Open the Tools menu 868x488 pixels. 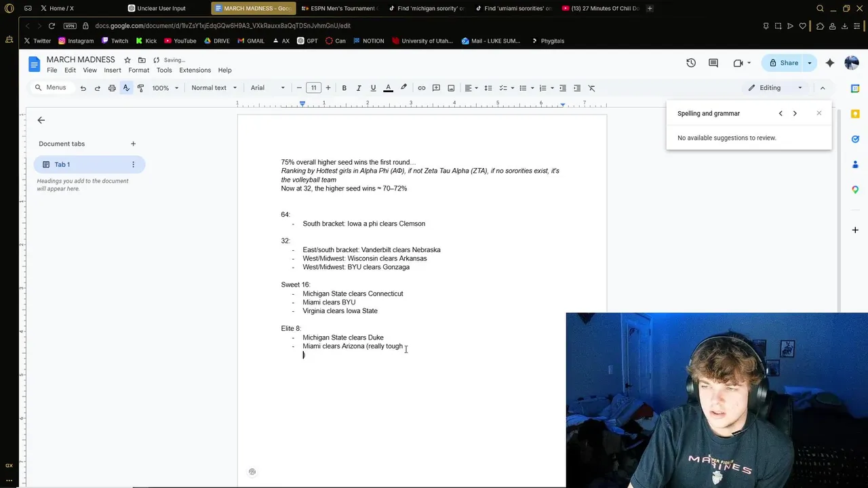[164, 70]
